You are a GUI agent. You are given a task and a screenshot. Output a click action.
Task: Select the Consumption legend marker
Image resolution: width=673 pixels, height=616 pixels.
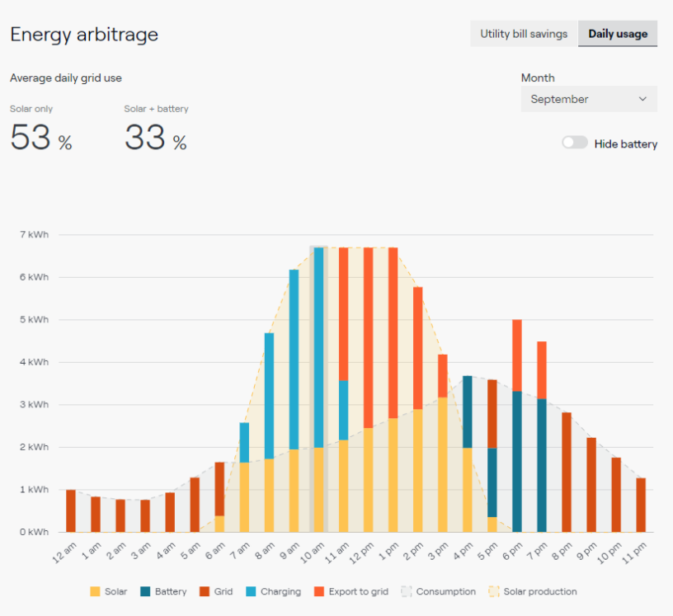click(404, 591)
